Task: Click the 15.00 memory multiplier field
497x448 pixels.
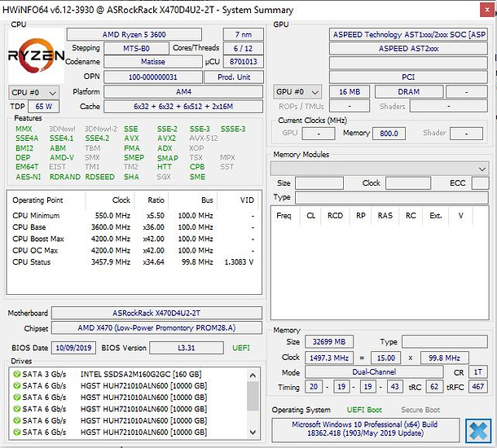Action: [x=385, y=358]
